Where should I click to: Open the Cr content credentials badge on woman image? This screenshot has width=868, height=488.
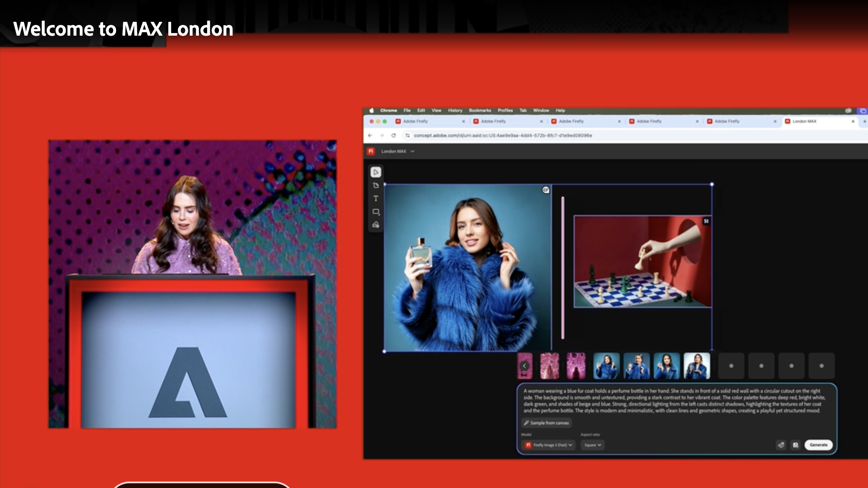tap(545, 190)
